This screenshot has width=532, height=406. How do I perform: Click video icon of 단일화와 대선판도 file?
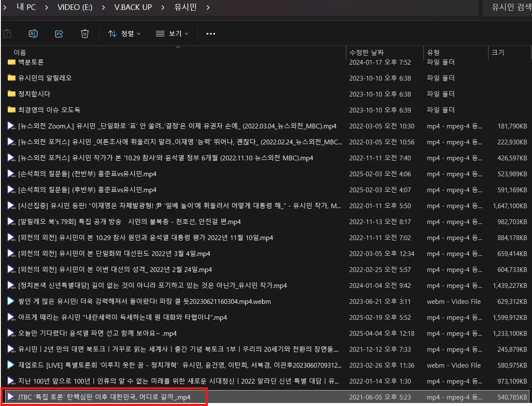[12, 253]
